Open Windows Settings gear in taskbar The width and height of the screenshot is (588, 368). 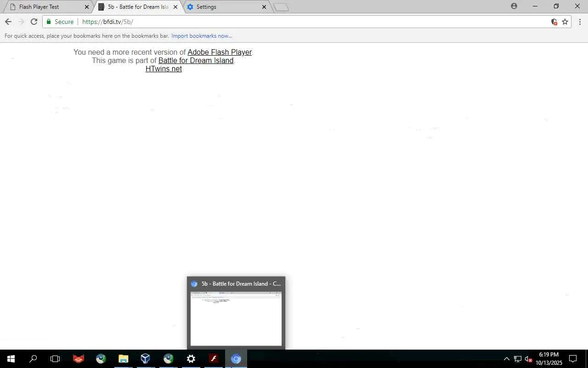tap(191, 359)
